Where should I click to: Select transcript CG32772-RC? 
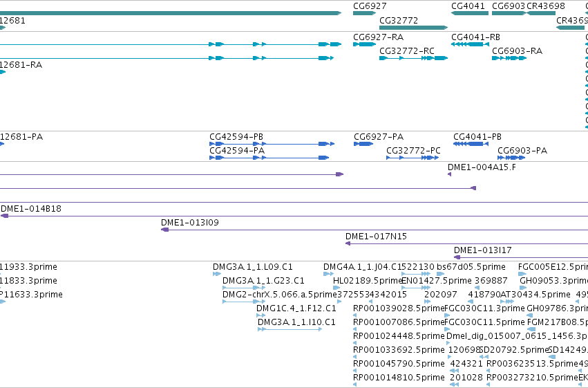(x=414, y=58)
